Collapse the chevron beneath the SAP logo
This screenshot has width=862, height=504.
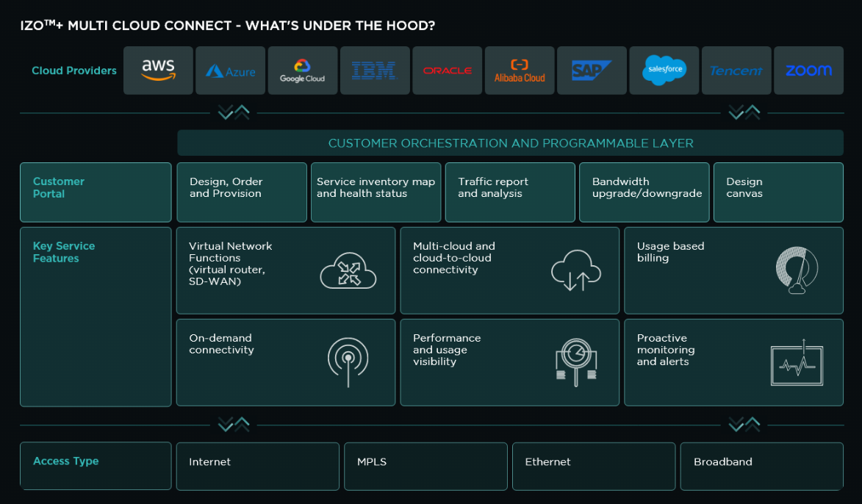(x=744, y=112)
